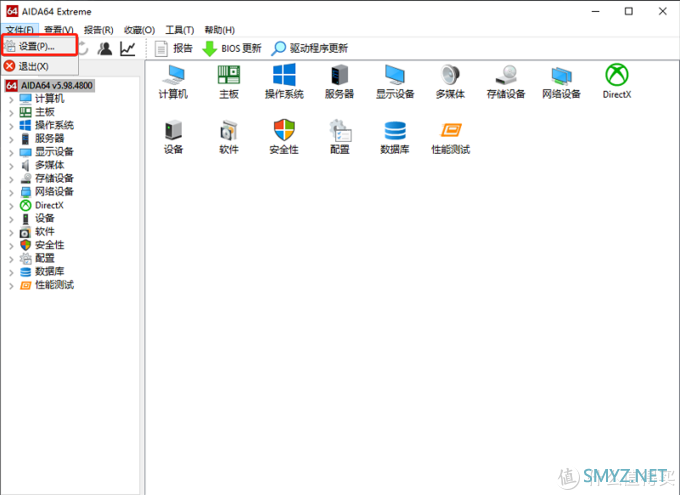
Task: Open the 性能测试 icon in the main panel
Action: pos(450,137)
